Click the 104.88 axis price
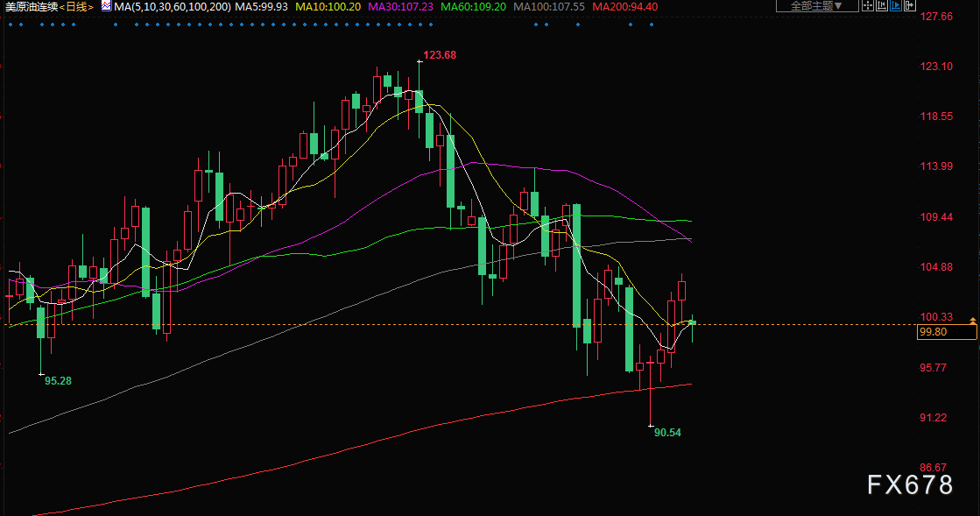 pos(936,267)
